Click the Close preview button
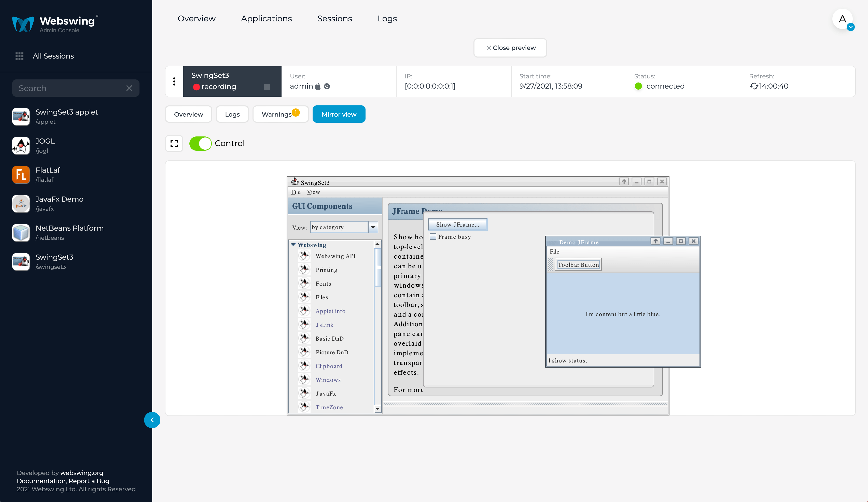This screenshot has width=868, height=502. (x=510, y=48)
